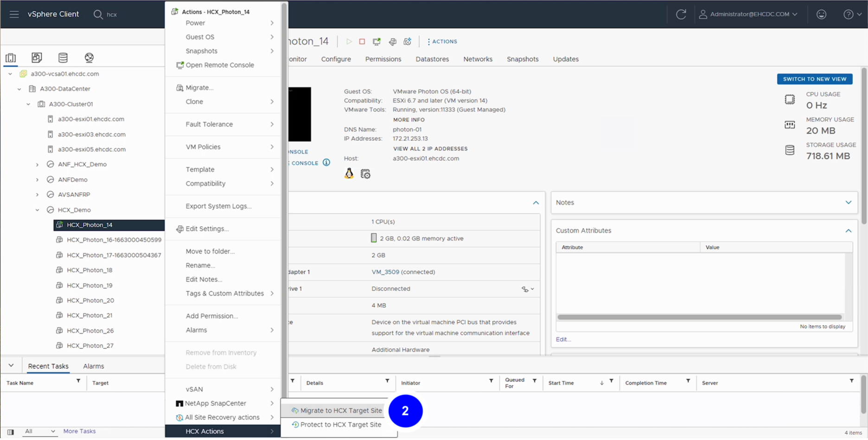Screen dimensions: 868x440
Task: Open the Storage inventory view icon
Action: point(63,57)
